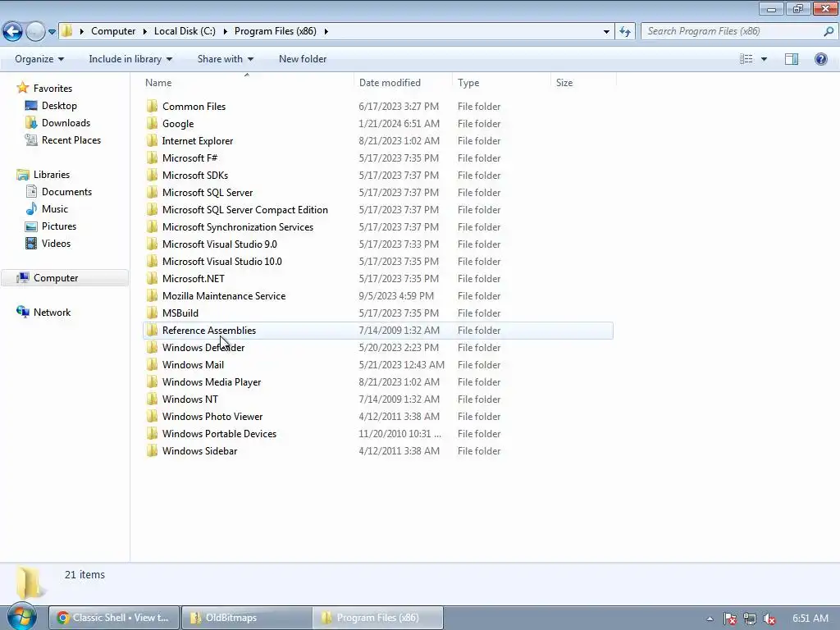Select Favorites in the navigation pane

click(x=52, y=89)
